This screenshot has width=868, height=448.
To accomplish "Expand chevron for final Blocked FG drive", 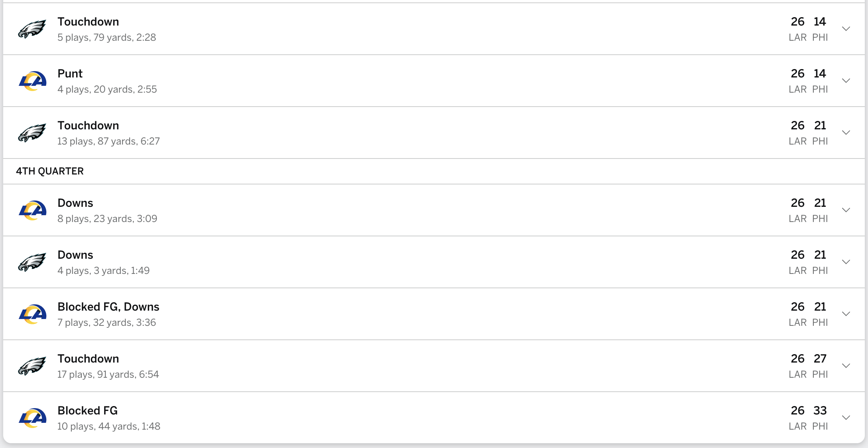I will pyautogui.click(x=846, y=418).
